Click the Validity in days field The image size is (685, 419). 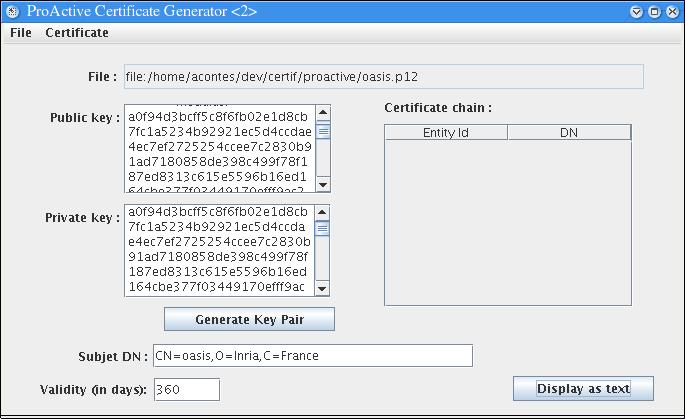click(x=187, y=389)
